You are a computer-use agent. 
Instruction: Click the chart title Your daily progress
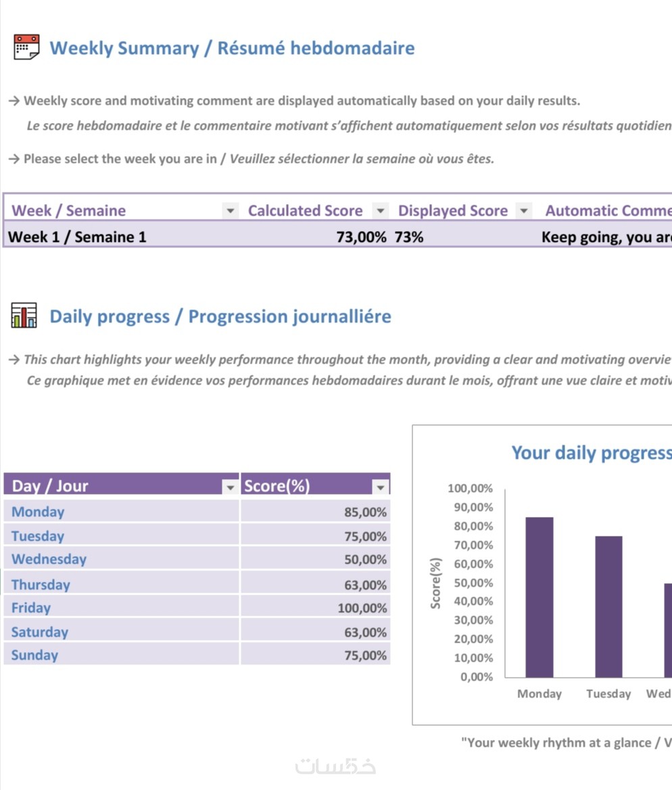tap(591, 453)
